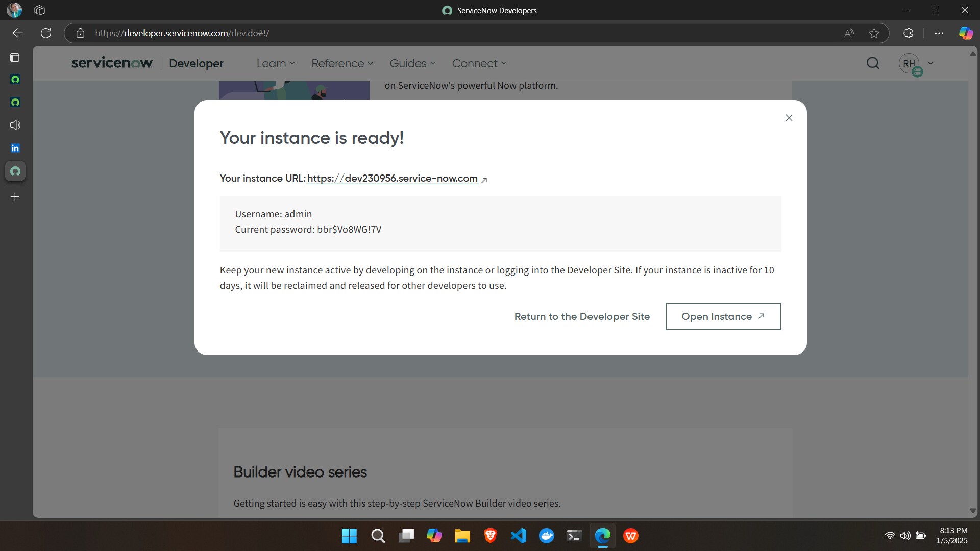
Task: Switch to Microsoft Edge on taskbar
Action: pos(603,536)
